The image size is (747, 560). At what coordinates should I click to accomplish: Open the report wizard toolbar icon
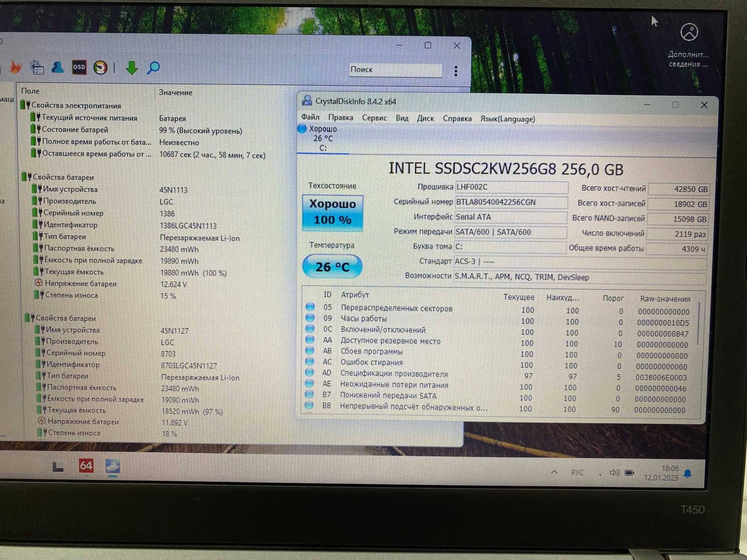[37, 68]
